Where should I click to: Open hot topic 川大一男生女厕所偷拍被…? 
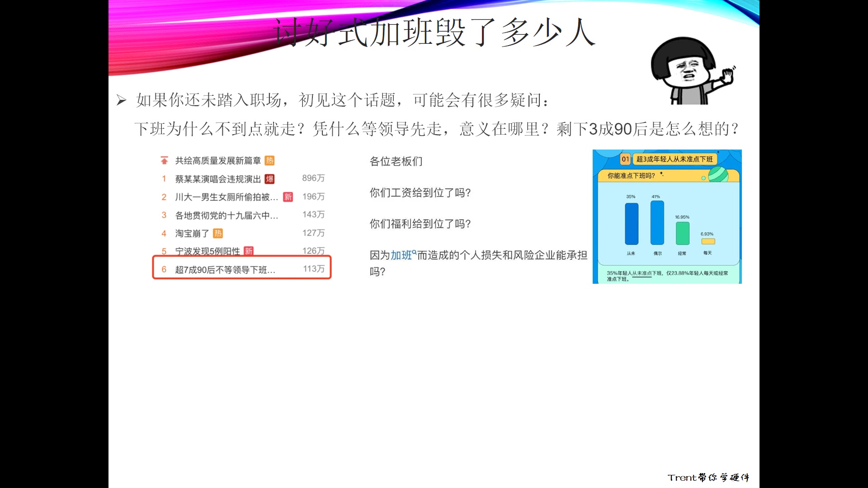[x=226, y=197]
